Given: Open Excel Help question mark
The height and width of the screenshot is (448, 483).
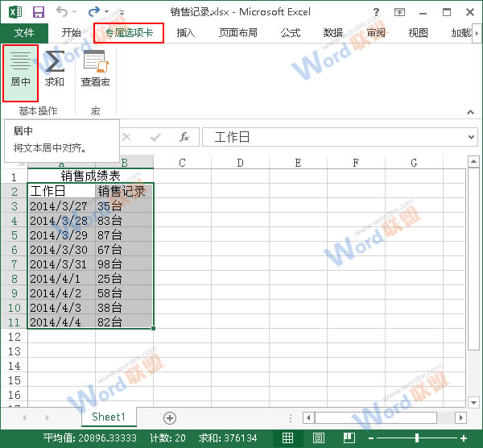Looking at the screenshot, I should coord(376,12).
